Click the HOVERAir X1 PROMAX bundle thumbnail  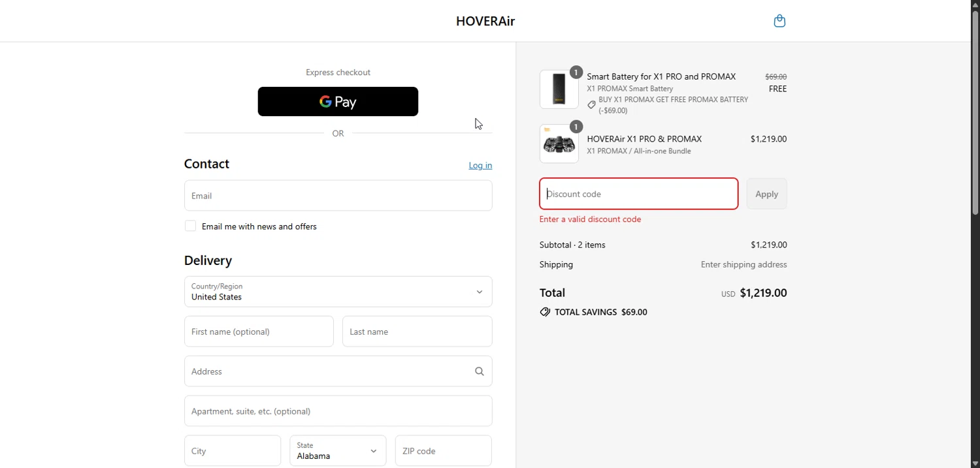tap(559, 144)
